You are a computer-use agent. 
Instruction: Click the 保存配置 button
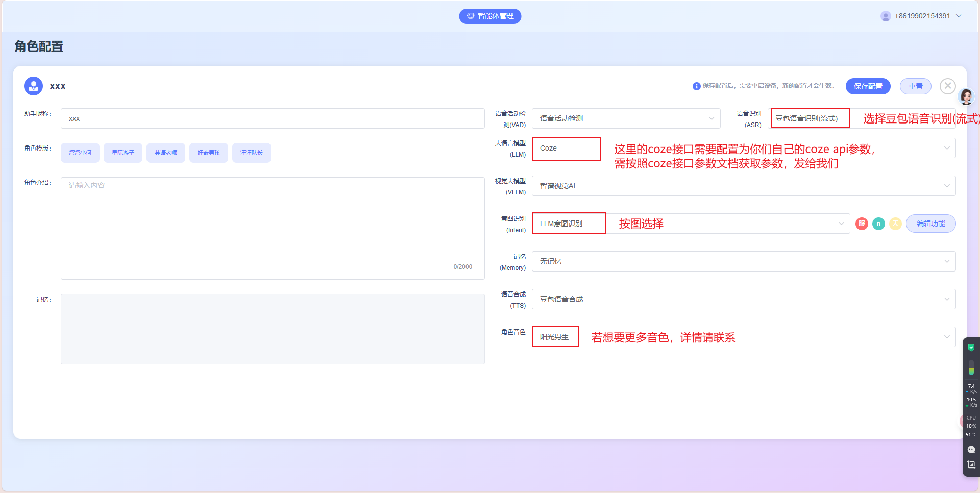[x=868, y=86]
